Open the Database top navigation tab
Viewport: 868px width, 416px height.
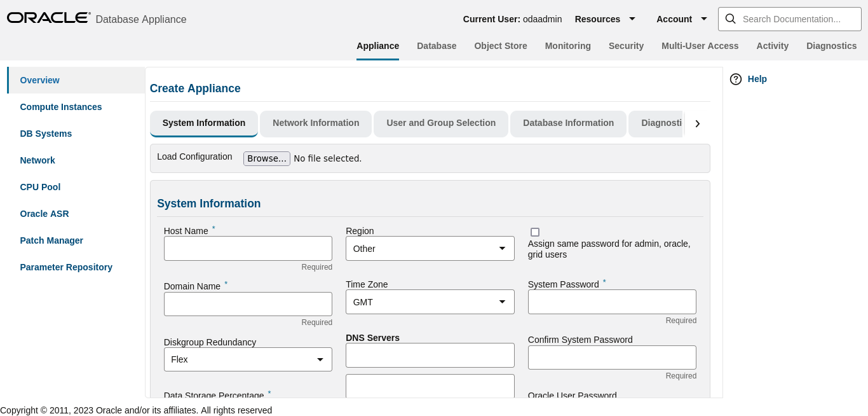[x=437, y=46]
